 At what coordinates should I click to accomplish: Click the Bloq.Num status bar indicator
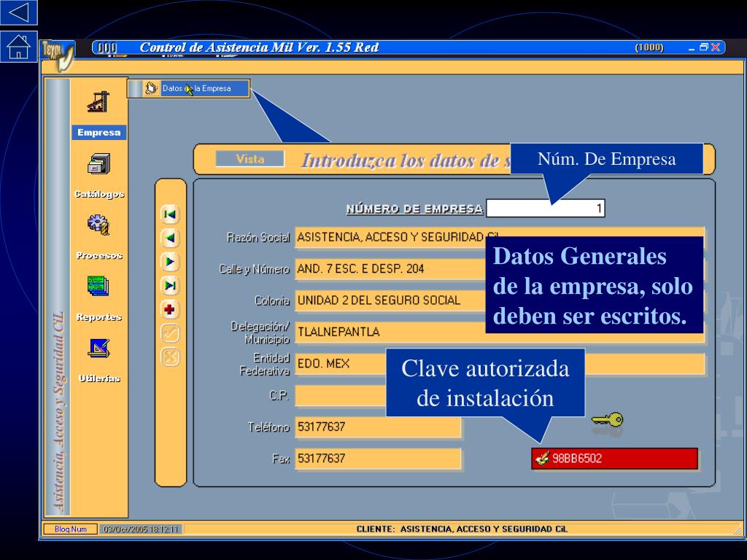click(71, 529)
